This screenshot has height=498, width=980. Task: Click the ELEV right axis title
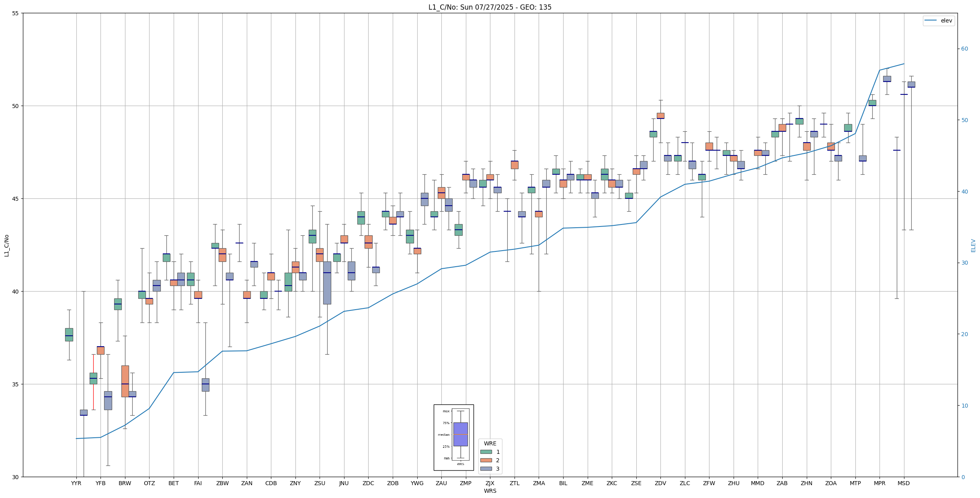click(x=973, y=245)
